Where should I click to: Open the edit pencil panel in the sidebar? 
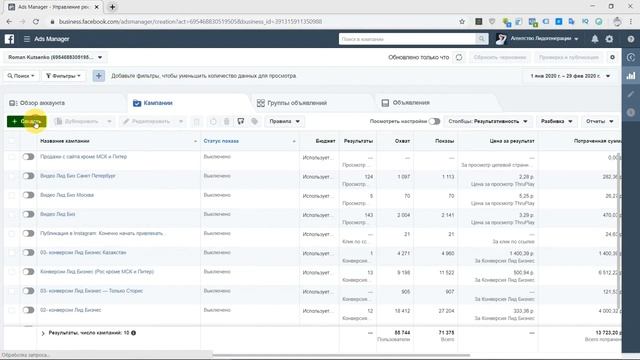[x=631, y=94]
